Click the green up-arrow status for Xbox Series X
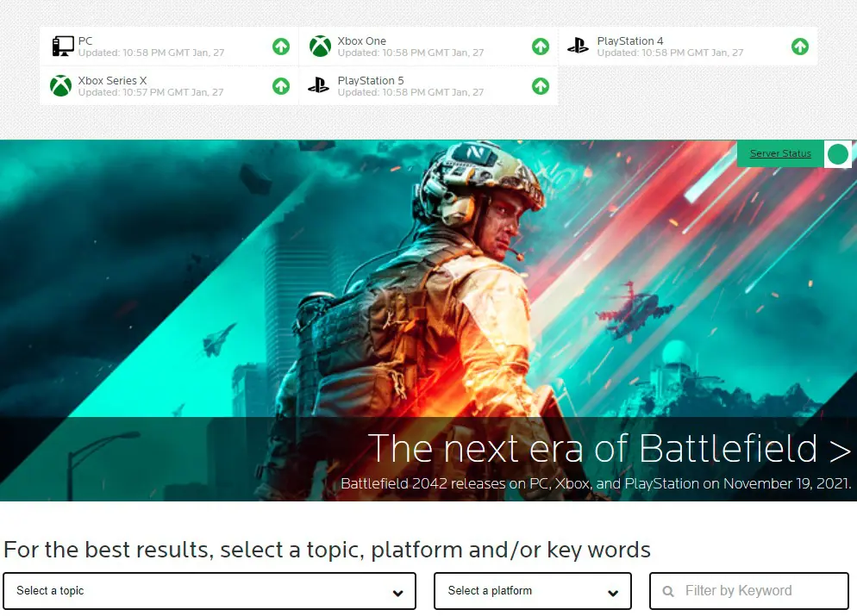Screen dimensions: 857x616 coord(281,86)
